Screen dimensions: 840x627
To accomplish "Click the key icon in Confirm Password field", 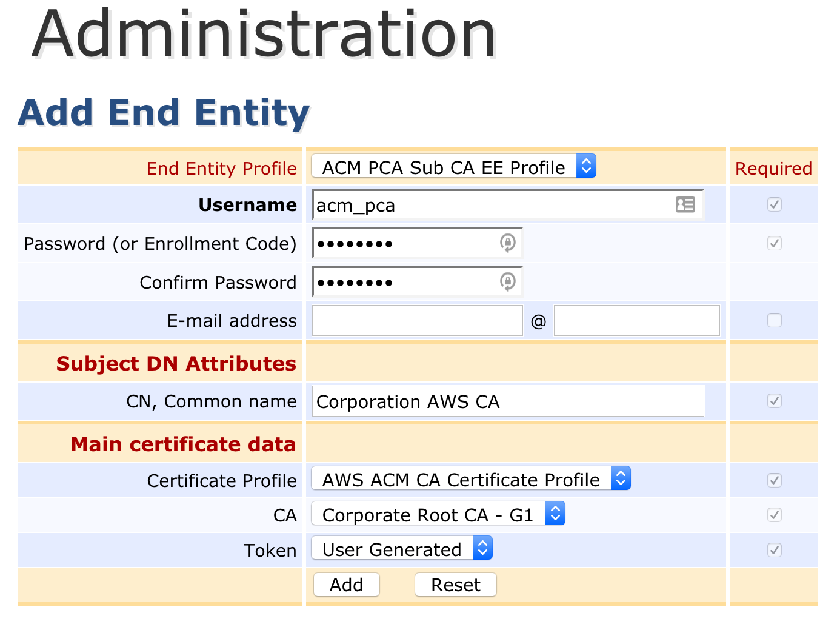I will click(x=507, y=282).
